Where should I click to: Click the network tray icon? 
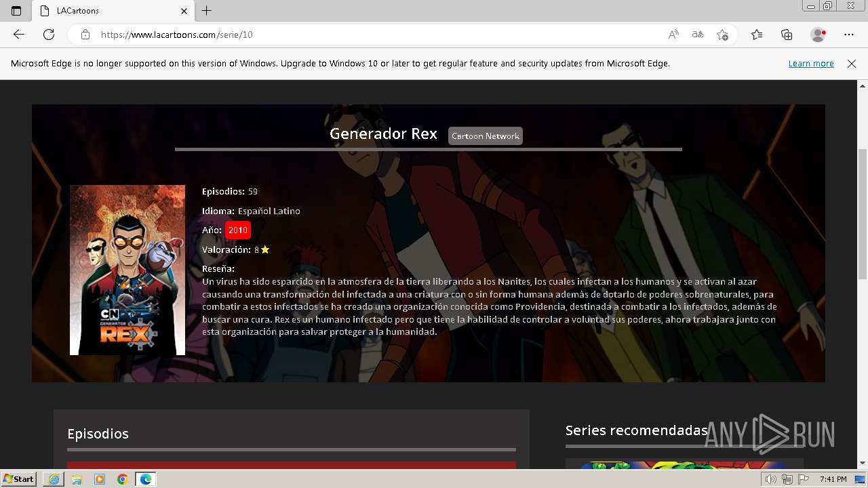[x=787, y=479]
